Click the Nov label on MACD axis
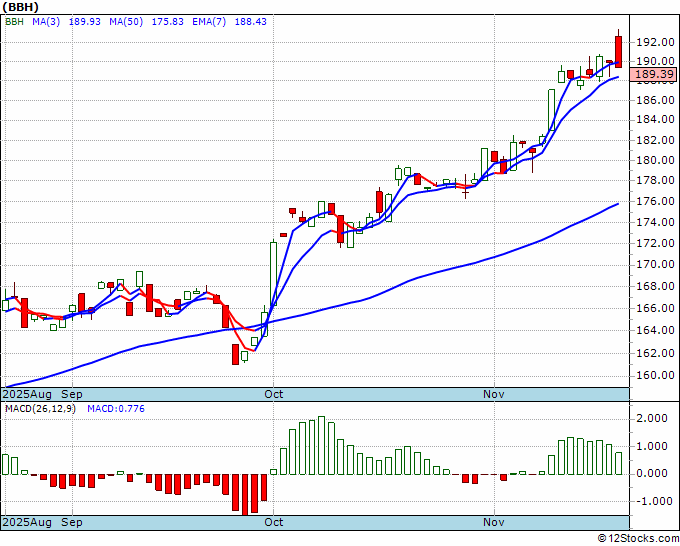680x546 pixels. pos(494,522)
